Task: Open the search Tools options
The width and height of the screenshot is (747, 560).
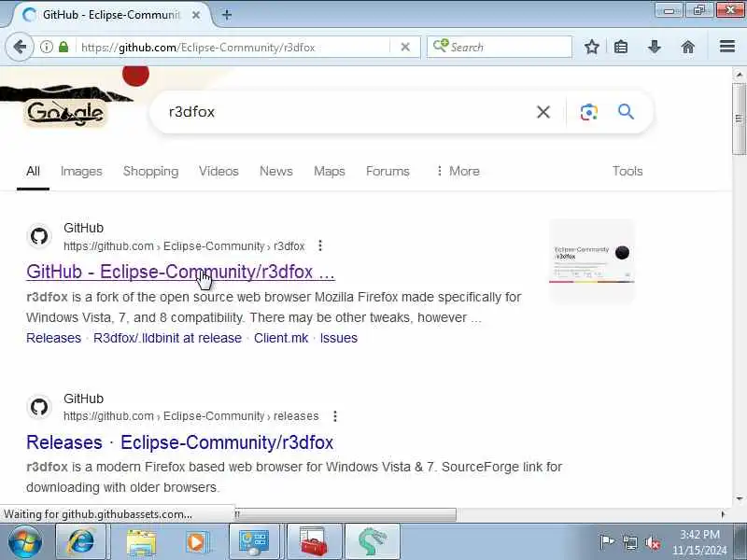Action: [627, 172]
